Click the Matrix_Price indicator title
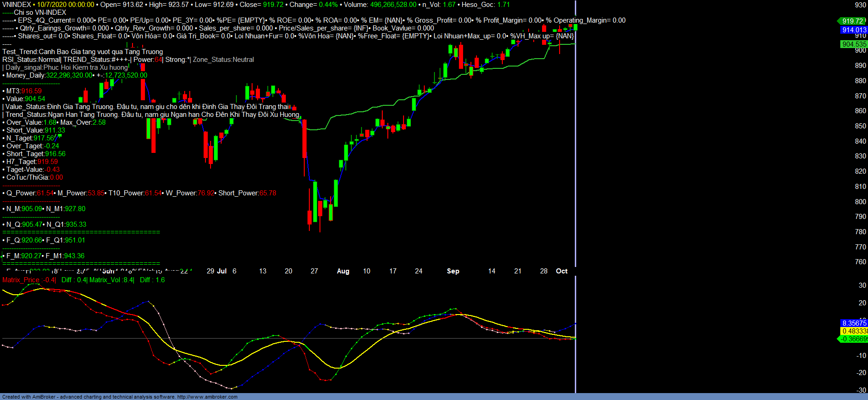This screenshot has width=868, height=400. click(21, 280)
